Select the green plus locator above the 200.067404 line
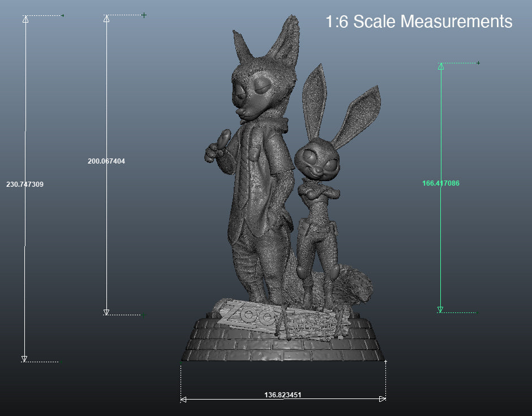532x416 pixels. [x=143, y=15]
